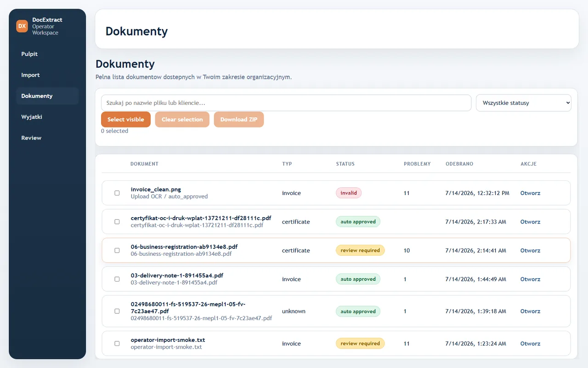
Task: Go to Import in the sidebar
Action: coord(47,75)
